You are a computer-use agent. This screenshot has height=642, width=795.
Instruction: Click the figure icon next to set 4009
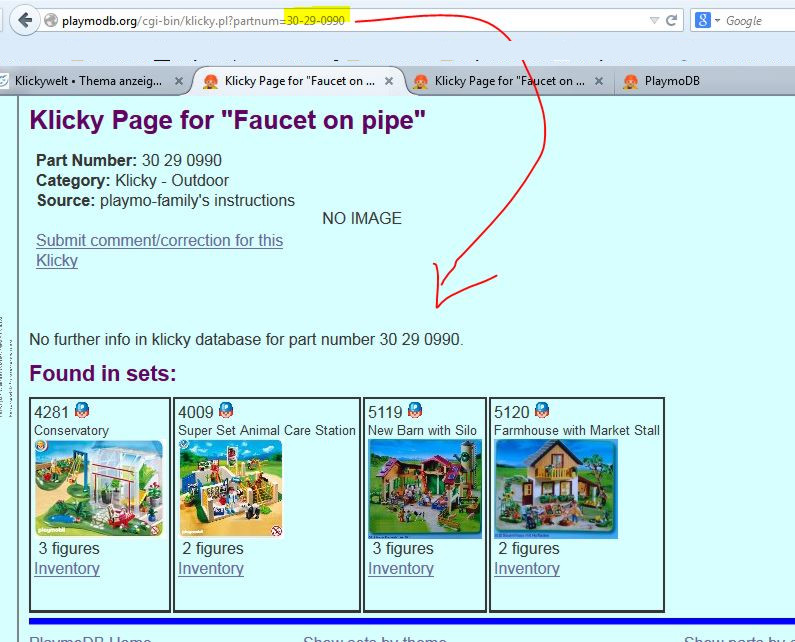226,411
